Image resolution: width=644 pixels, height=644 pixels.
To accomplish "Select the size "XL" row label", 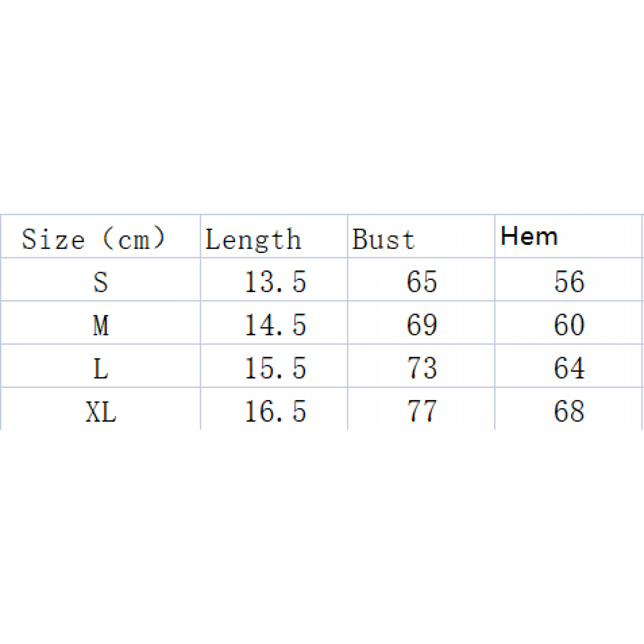I will (x=101, y=412).
